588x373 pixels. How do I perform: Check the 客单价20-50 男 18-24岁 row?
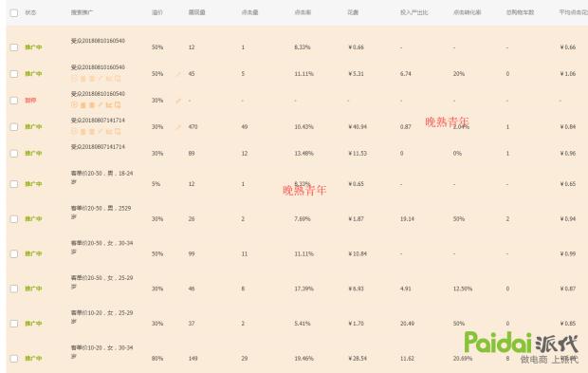[14, 184]
